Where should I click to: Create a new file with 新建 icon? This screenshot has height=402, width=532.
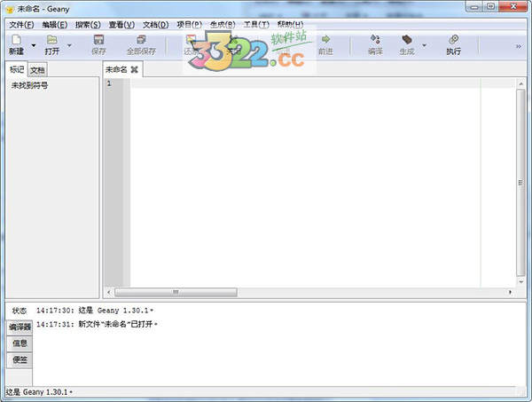click(x=16, y=40)
